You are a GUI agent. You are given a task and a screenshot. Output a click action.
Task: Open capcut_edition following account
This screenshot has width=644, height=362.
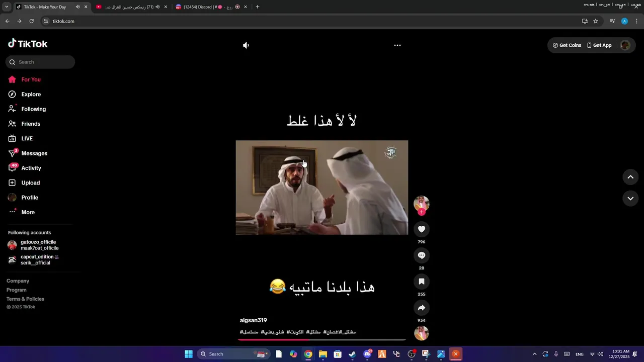pyautogui.click(x=33, y=259)
